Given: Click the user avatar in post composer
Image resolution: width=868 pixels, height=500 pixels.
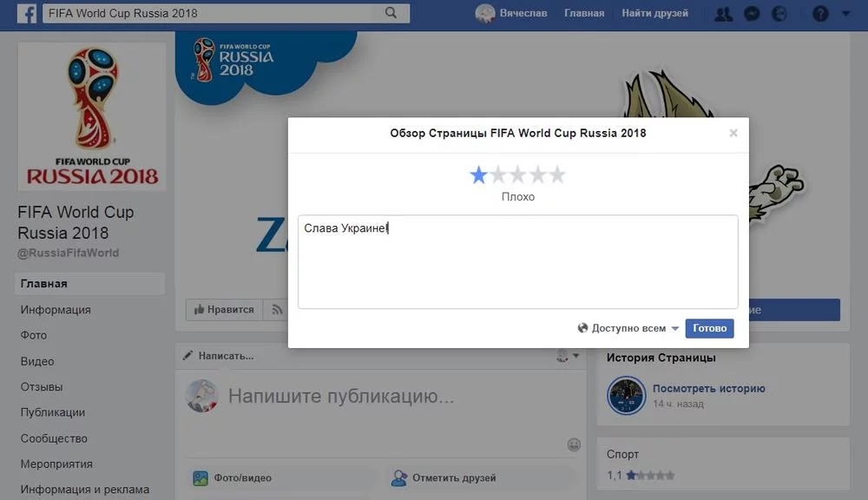Looking at the screenshot, I should coord(201,396).
